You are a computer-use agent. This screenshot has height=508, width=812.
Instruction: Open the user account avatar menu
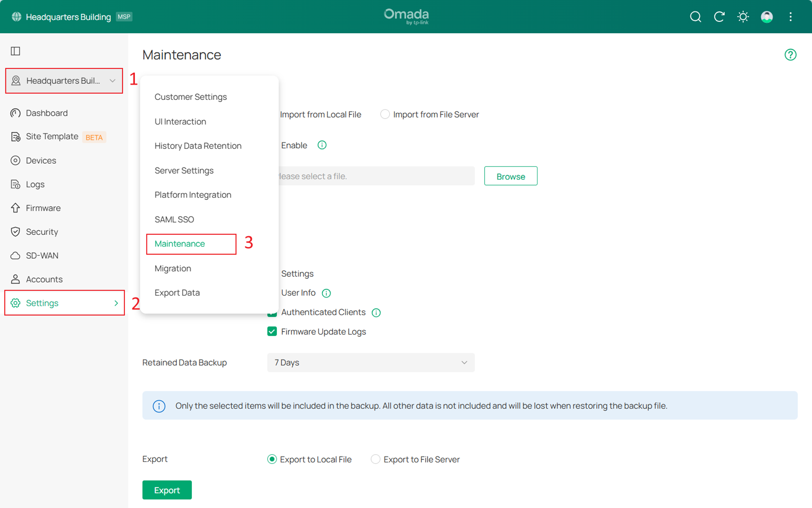[767, 16]
